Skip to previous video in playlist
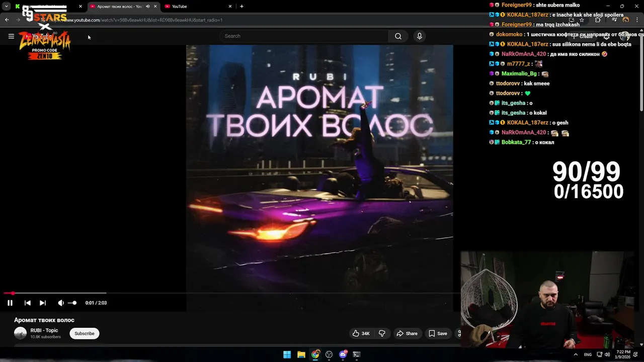This screenshot has width=644, height=362. coord(28,303)
